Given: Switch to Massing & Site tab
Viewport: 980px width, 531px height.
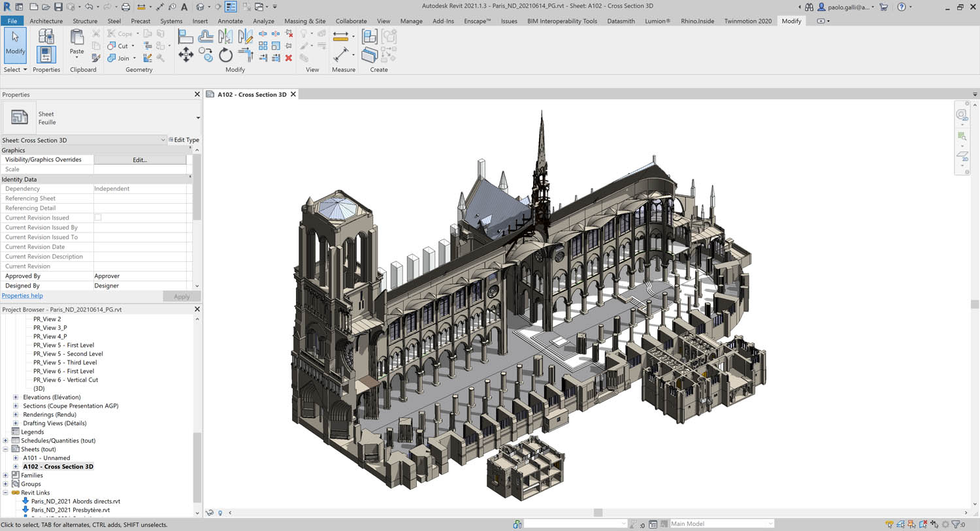Looking at the screenshot, I should click(x=304, y=21).
